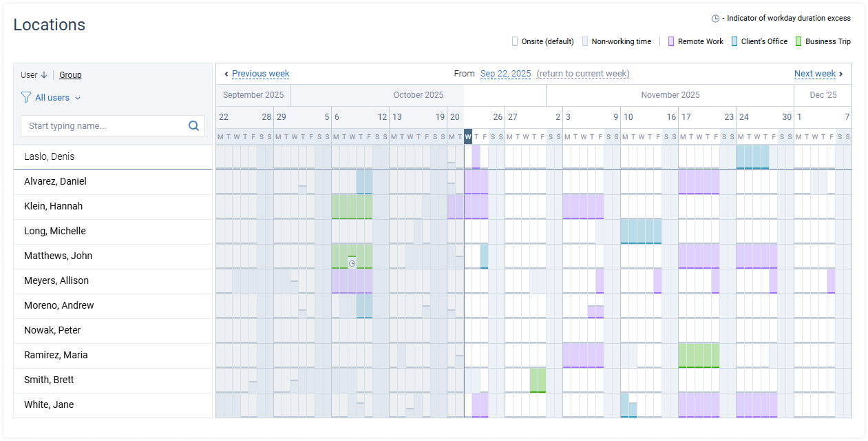Open the filter icon next to All users
Image resolution: width=868 pixels, height=441 pixels.
coord(25,98)
